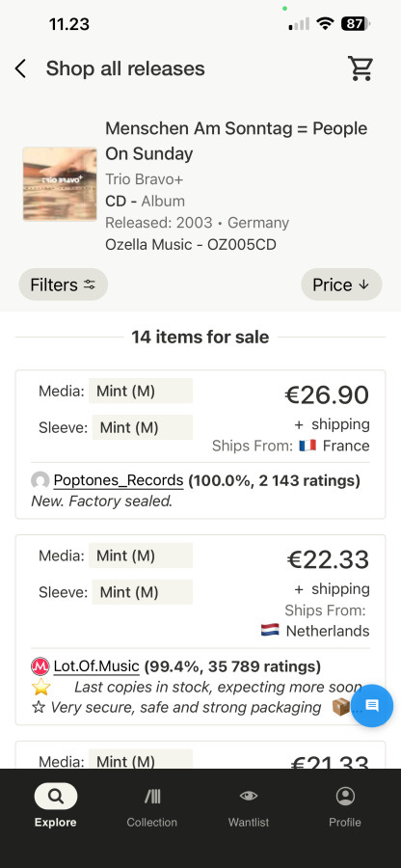401x868 pixels.
Task: Tap the Trio Bravo+ album cover
Action: tap(60, 184)
